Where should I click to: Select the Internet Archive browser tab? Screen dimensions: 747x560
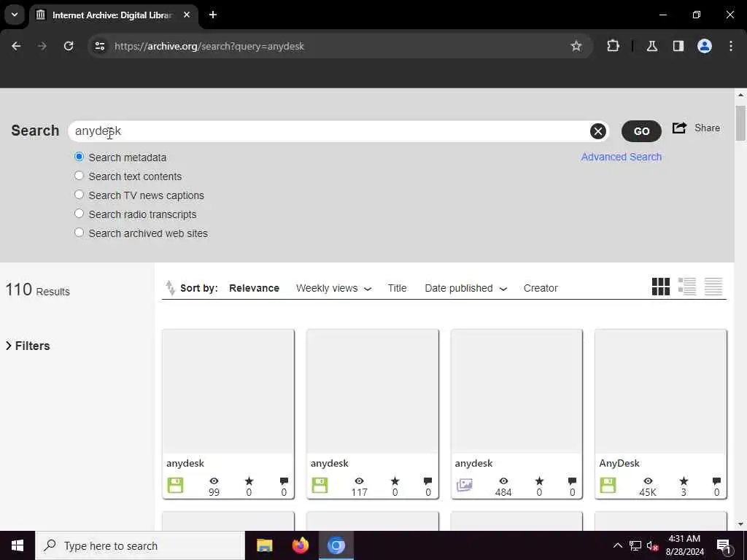112,15
